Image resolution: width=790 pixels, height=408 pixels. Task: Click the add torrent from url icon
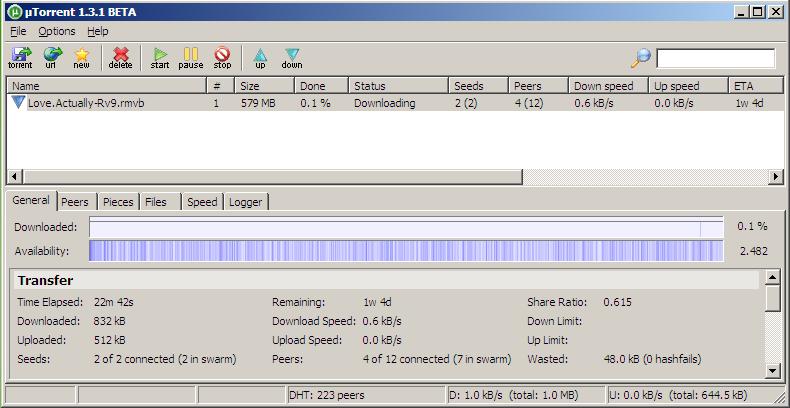51,58
